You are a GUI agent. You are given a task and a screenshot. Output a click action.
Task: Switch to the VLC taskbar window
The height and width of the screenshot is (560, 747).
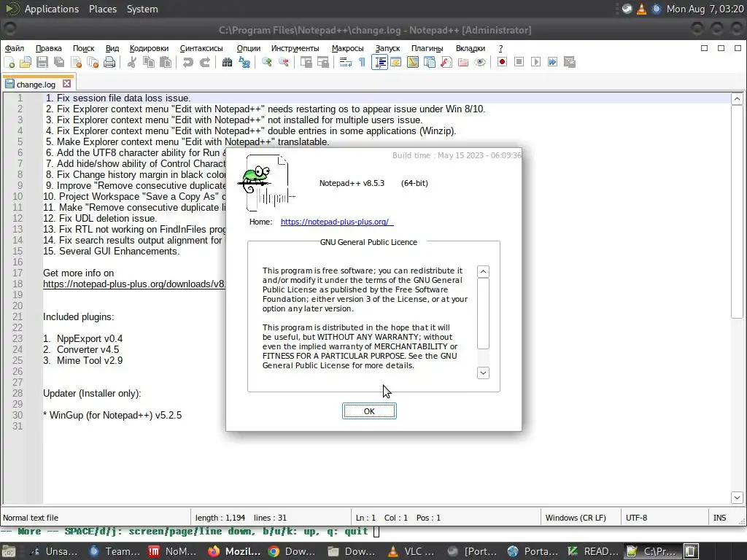point(411,551)
